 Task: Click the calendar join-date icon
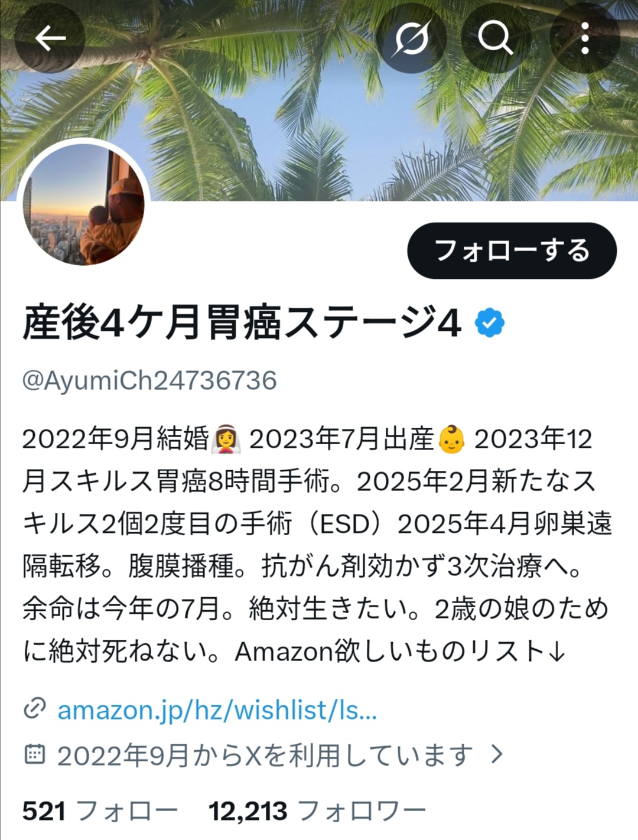pyautogui.click(x=34, y=754)
